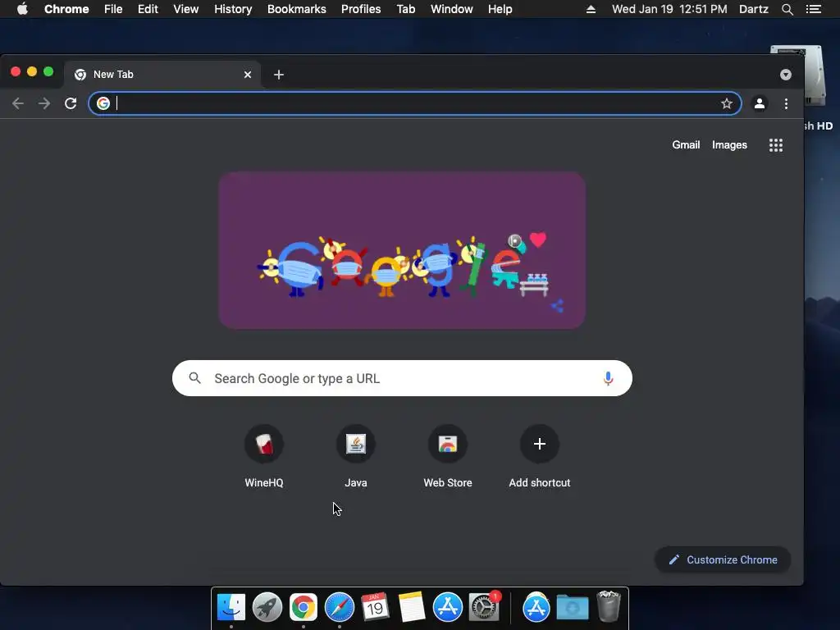This screenshot has width=840, height=630.
Task: Open System Preferences from the Dock
Action: coord(484,607)
